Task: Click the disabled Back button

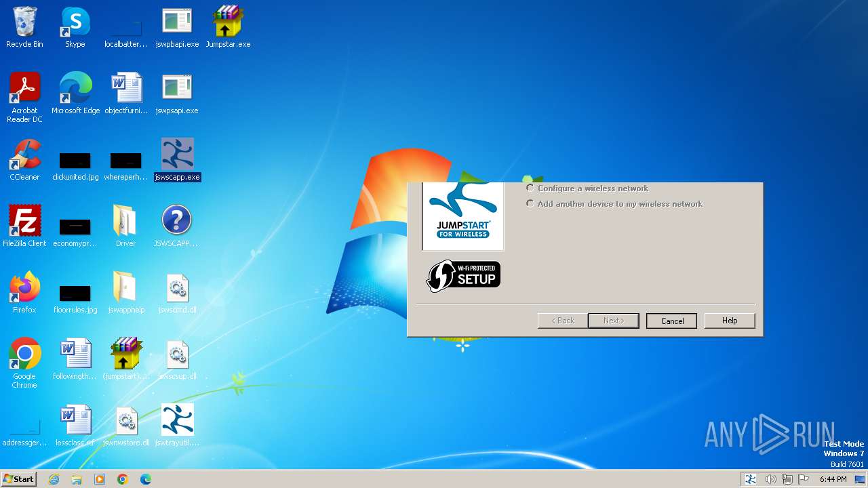Action: coord(562,321)
